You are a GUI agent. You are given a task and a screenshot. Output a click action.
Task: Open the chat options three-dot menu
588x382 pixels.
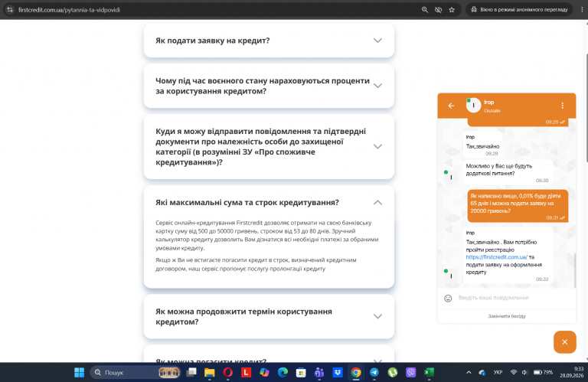tap(562, 106)
